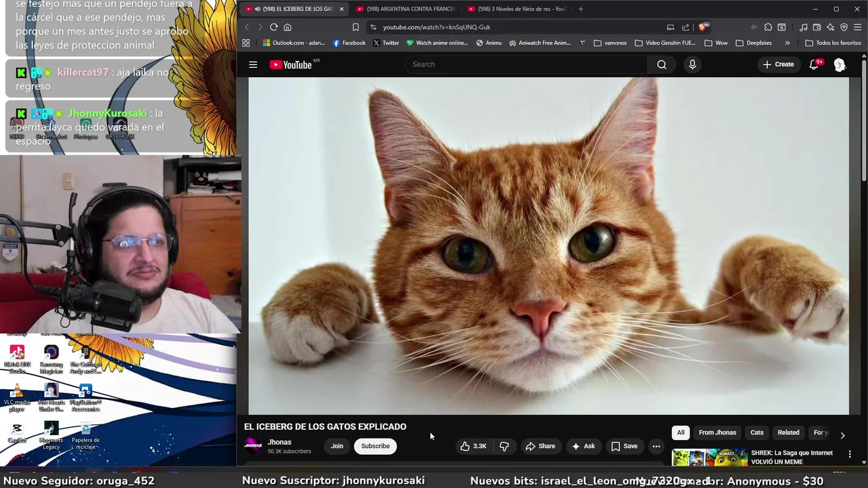Close the EL ICEBERG DE LOS GATOS tab

click(x=341, y=9)
